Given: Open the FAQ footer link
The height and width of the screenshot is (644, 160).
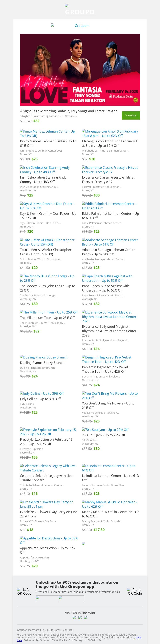Looking at the screenshot, I should coord(44,630).
